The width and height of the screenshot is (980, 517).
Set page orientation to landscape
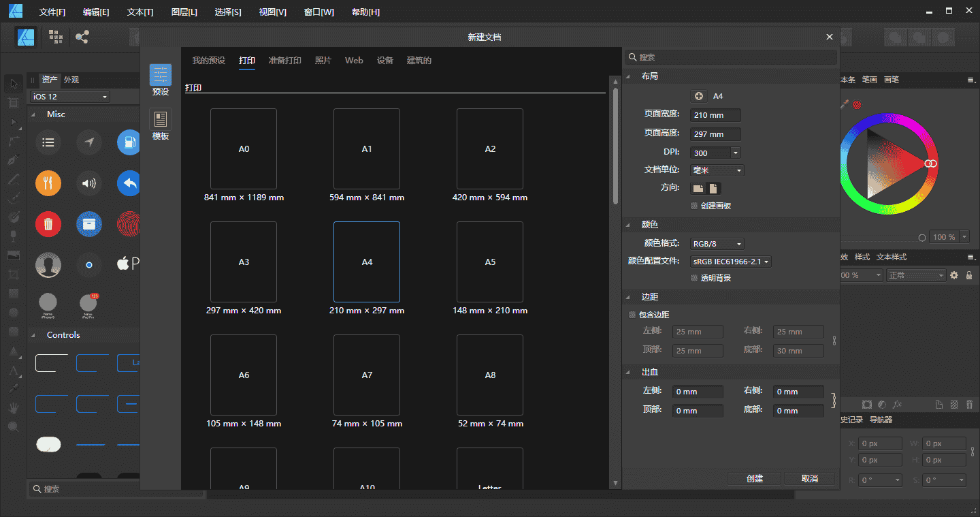[x=698, y=189]
